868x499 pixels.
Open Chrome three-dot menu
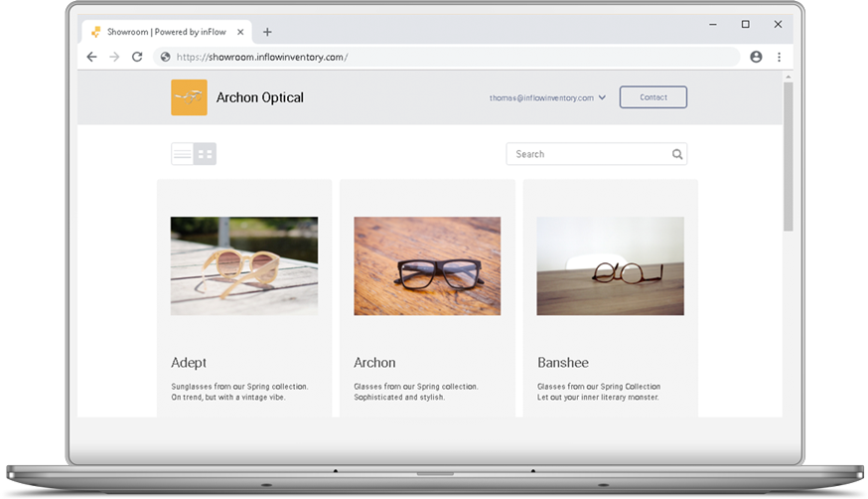click(x=779, y=57)
